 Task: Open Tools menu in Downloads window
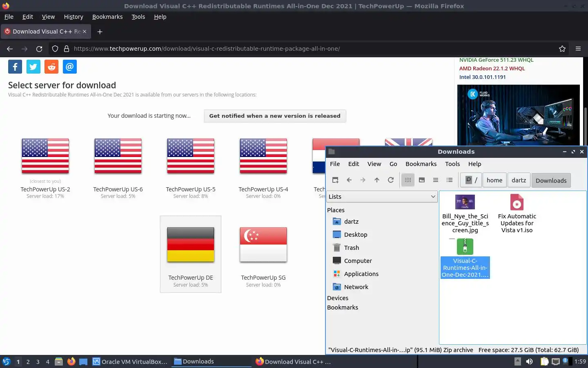452,164
